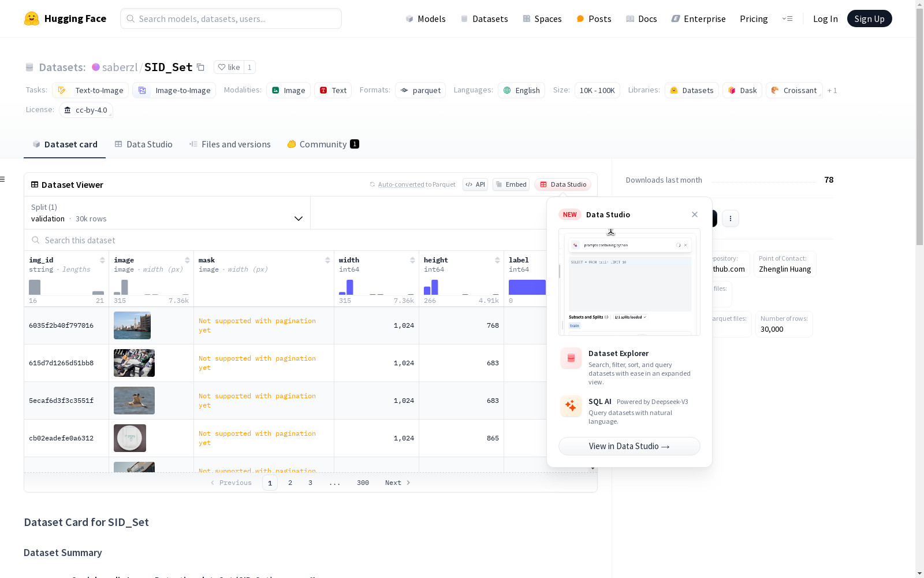Click the English language tag
924x578 pixels.
pos(521,90)
